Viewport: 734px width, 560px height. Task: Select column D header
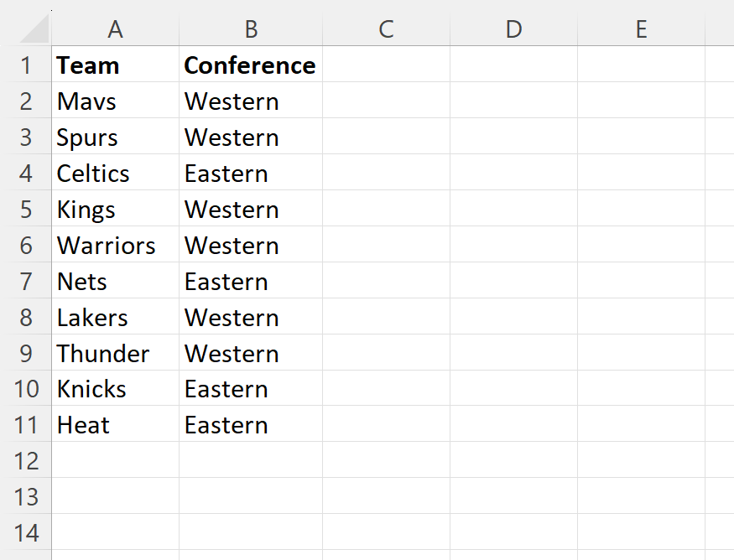(x=513, y=28)
